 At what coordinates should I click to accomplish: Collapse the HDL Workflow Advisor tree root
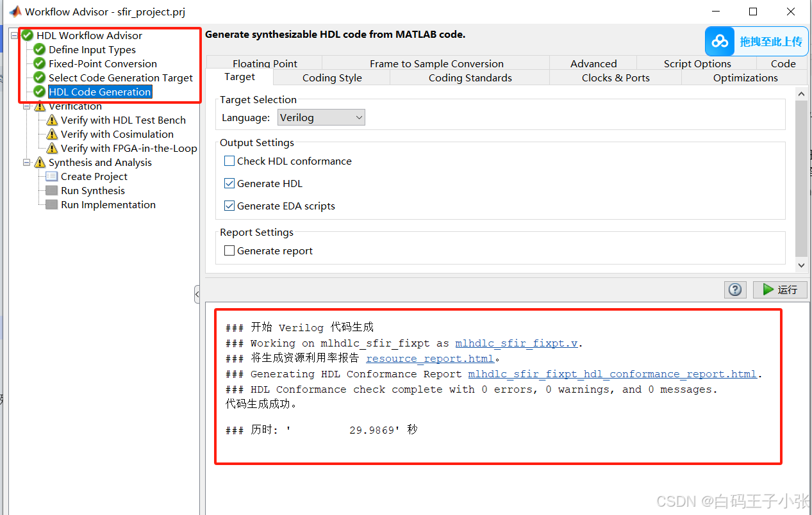15,35
